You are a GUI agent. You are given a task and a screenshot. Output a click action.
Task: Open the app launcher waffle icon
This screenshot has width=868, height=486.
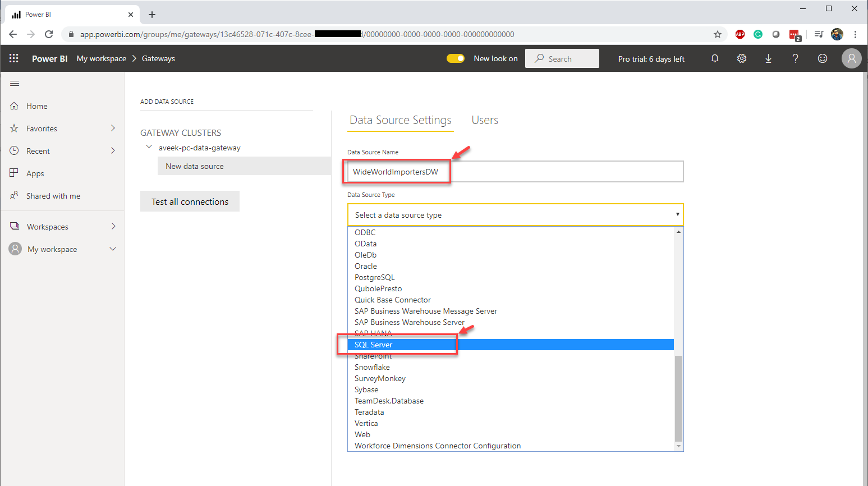[x=14, y=58]
